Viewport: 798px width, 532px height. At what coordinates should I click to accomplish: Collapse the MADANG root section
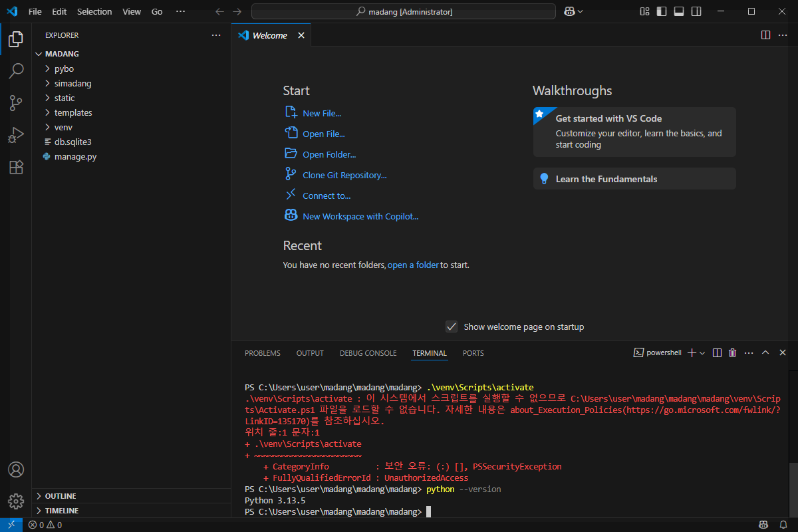pyautogui.click(x=130, y=54)
